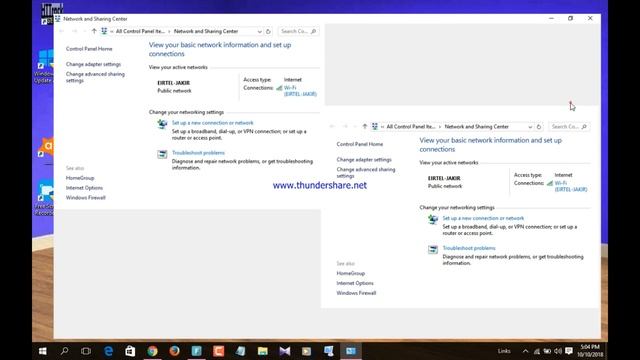Click right duplicate 'Troubleshoot problems' link
This screenshot has width=640, height=360.
tap(469, 248)
